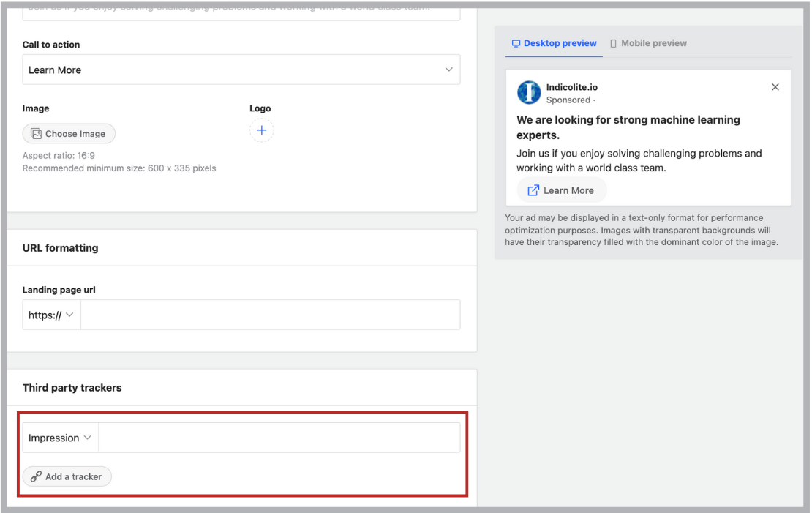Click the Indicolite.io advertiser name in the preview
This screenshot has height=513, width=812.
(x=571, y=87)
